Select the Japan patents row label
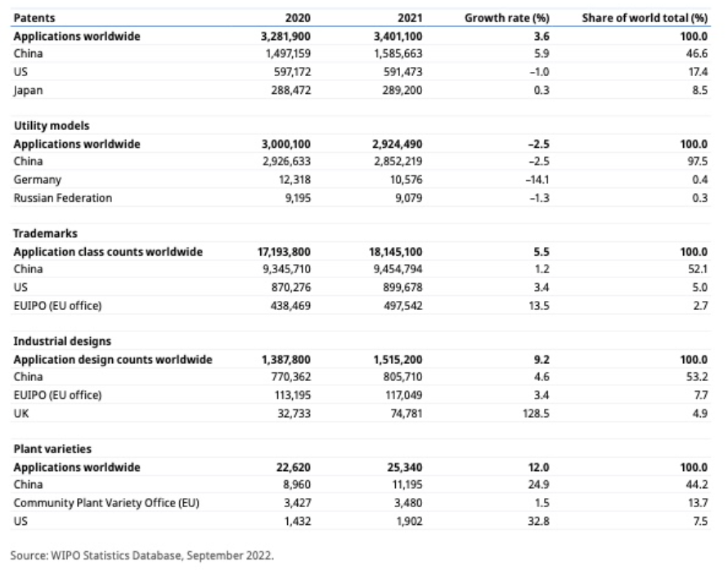Image resolution: width=728 pixels, height=570 pixels. [29, 91]
